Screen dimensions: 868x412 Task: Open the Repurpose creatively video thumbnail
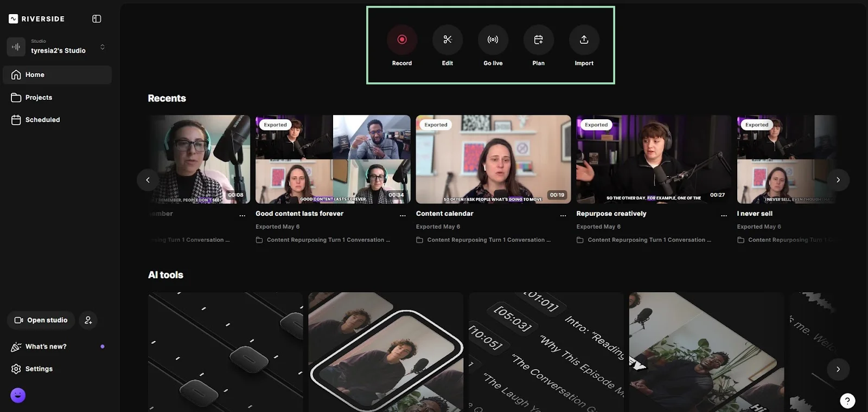click(x=654, y=159)
